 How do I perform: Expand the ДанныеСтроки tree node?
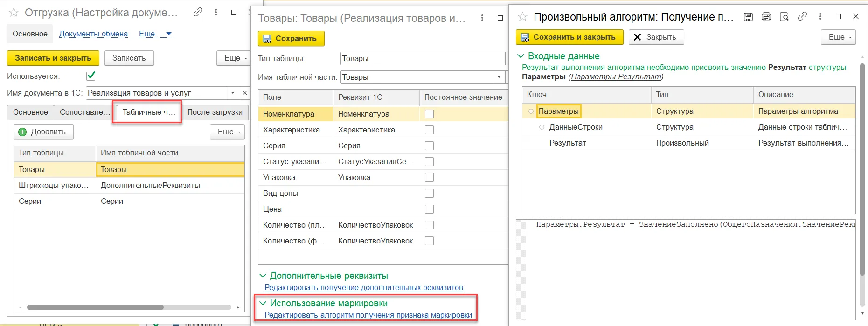[x=542, y=127]
